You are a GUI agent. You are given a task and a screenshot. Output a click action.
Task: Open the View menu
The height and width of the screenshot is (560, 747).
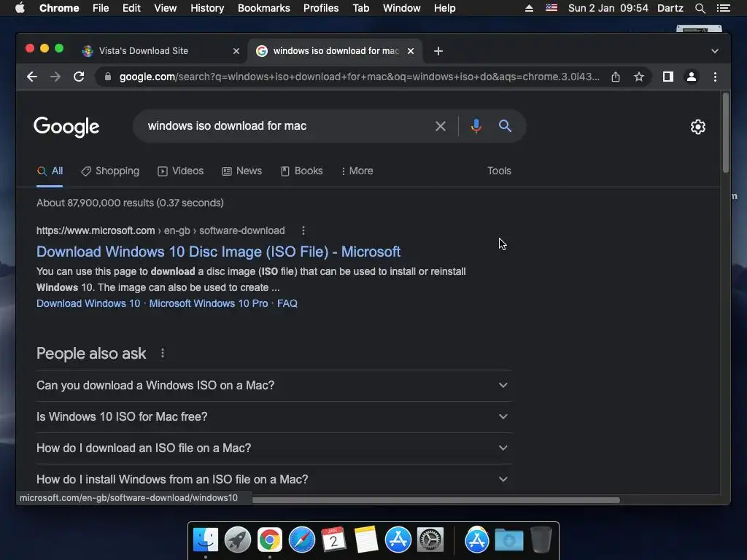(166, 8)
